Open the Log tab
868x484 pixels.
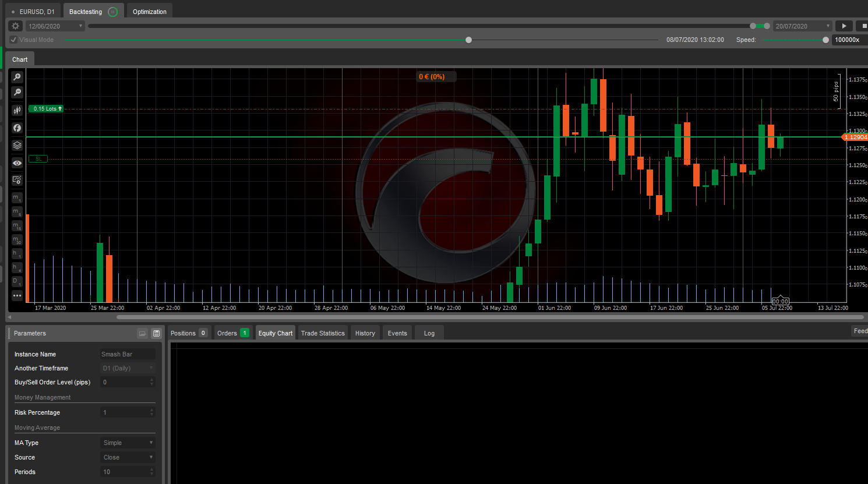pyautogui.click(x=429, y=333)
